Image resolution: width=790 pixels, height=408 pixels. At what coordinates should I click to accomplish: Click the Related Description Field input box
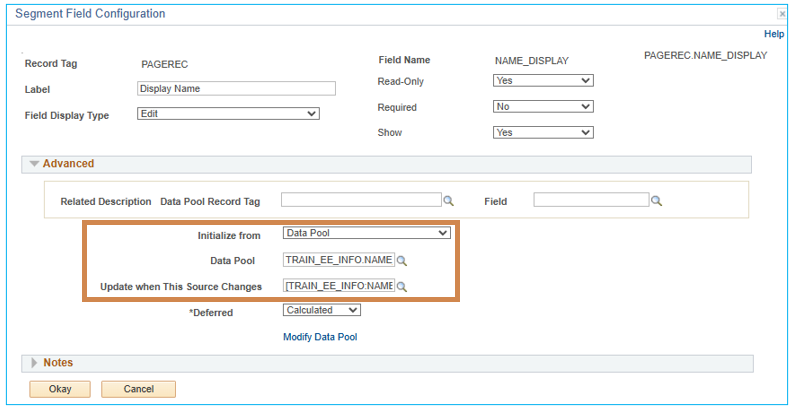(591, 200)
